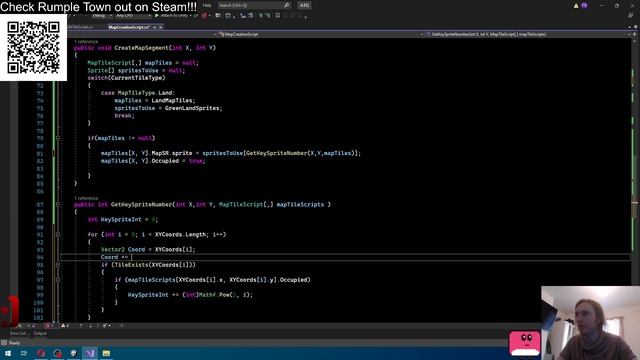The image size is (640, 360).
Task: Click the Search (Ctrl+Q) box
Action: click(x=254, y=5)
